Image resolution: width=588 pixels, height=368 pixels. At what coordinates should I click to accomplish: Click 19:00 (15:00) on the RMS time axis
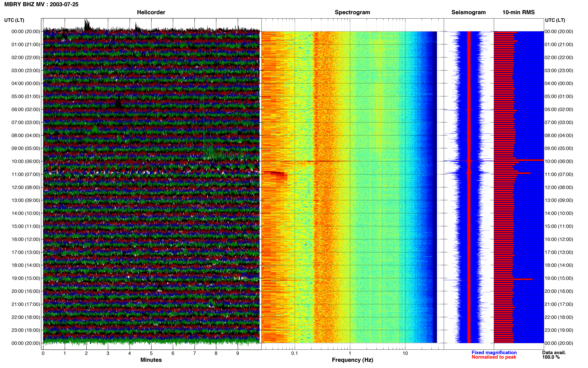point(559,278)
